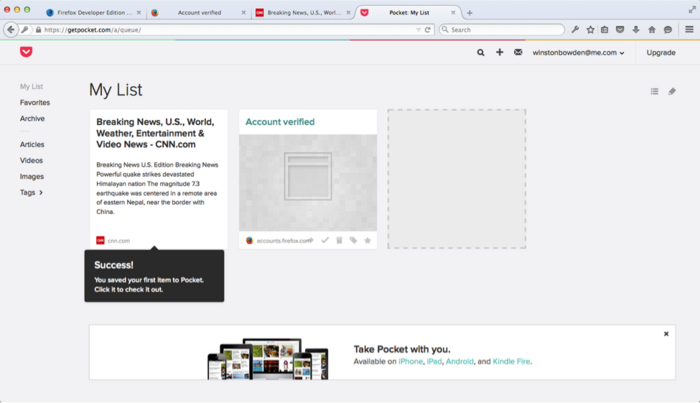Switch to list view layout
Image resolution: width=700 pixels, height=403 pixels.
point(654,91)
